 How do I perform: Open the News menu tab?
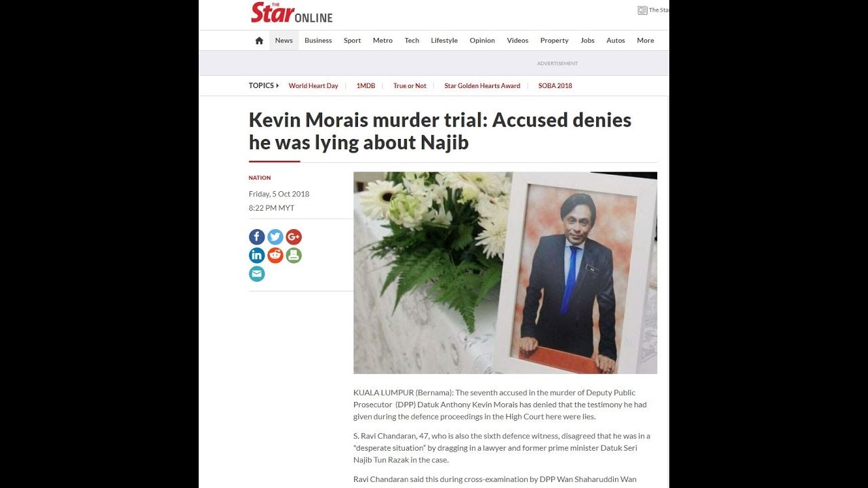pos(284,41)
